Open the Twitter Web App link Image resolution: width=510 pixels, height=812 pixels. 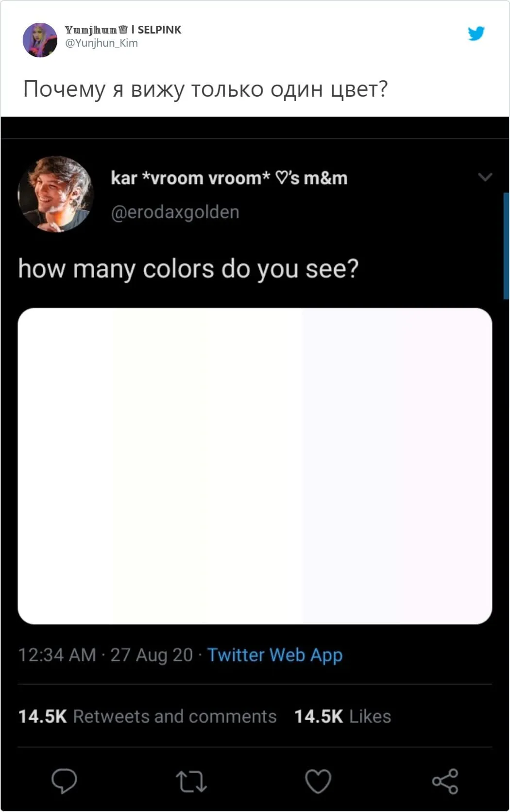[275, 656]
